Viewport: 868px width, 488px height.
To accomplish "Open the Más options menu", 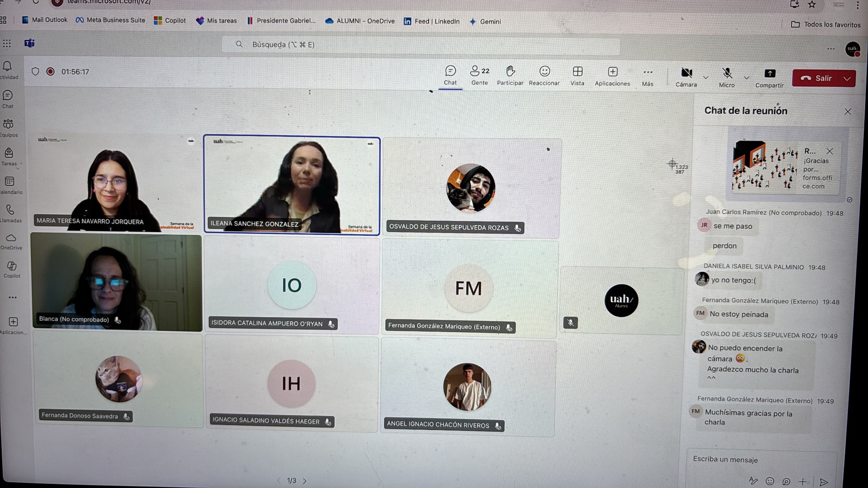I will coord(648,77).
